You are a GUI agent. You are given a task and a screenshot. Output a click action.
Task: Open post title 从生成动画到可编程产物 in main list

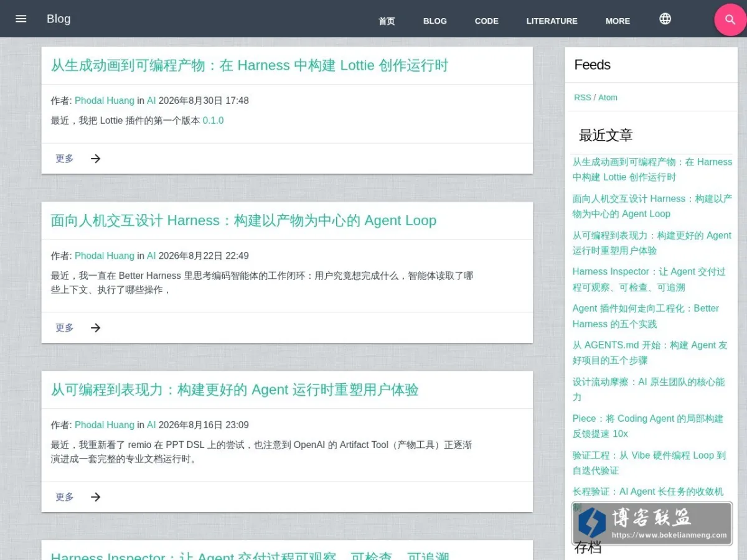point(250,65)
